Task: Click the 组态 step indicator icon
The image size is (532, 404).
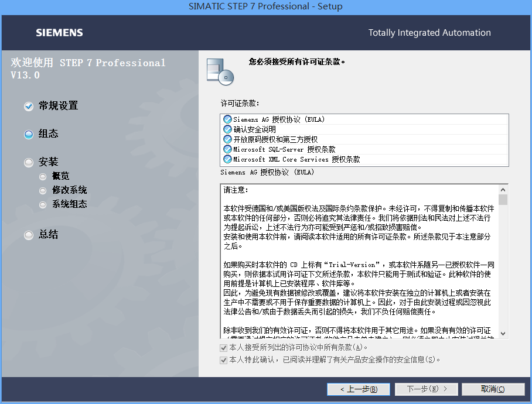Action: [x=29, y=135]
